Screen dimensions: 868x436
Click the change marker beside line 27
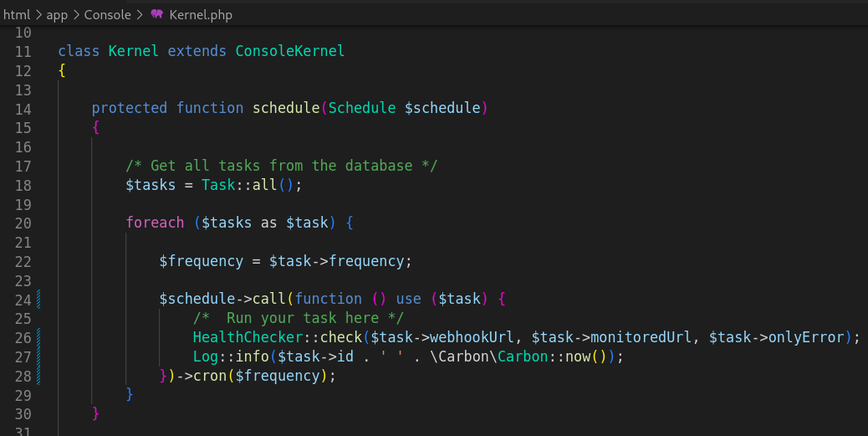(38, 356)
